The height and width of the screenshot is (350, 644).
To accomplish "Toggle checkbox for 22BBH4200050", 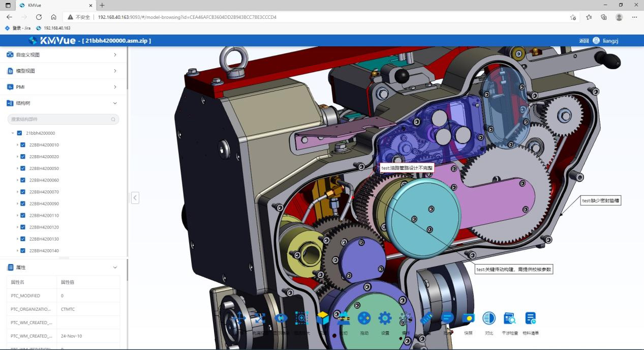I will [23, 168].
